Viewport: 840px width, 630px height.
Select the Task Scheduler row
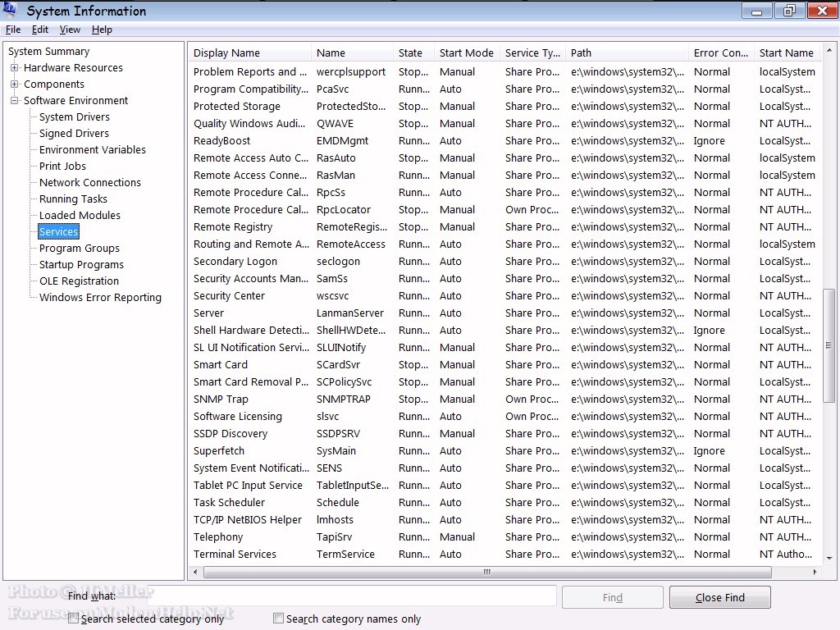504,503
